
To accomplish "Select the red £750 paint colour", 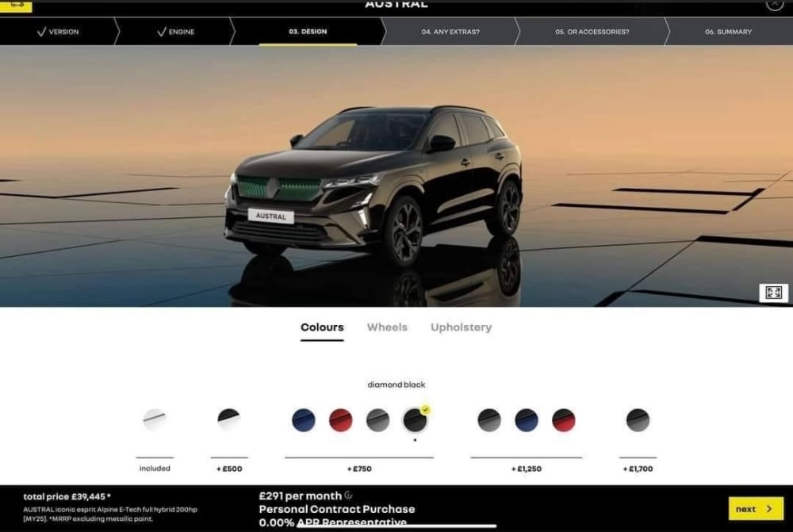I will coord(341,419).
